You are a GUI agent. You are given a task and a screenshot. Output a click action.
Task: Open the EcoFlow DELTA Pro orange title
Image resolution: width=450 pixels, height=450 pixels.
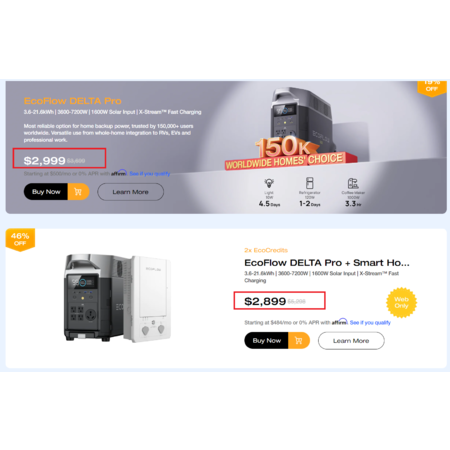click(73, 101)
